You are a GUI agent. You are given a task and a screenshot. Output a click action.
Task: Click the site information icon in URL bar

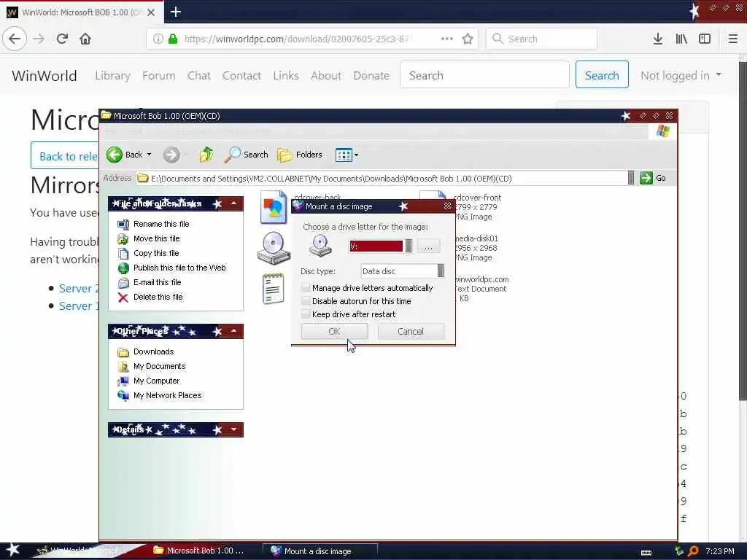[158, 39]
